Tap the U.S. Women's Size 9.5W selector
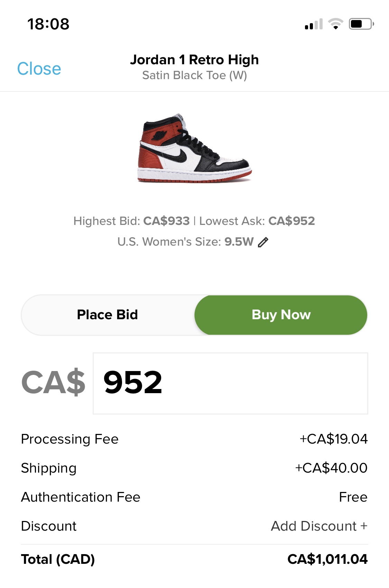Screen dimensions: 389x588 point(186,242)
